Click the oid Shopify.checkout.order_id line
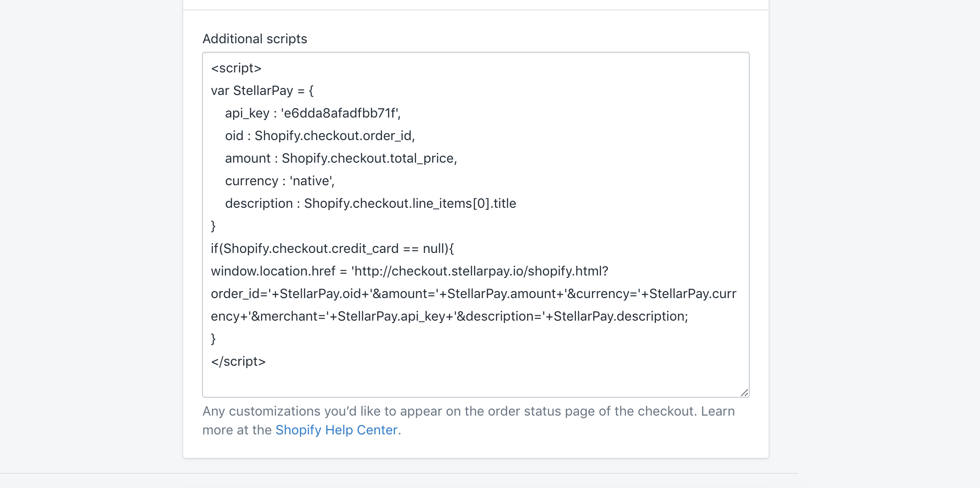 point(319,136)
